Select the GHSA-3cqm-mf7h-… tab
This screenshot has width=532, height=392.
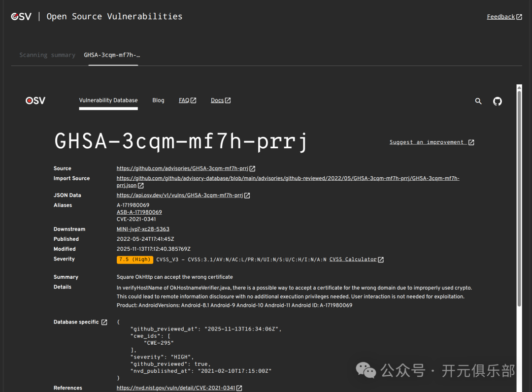[x=112, y=55]
